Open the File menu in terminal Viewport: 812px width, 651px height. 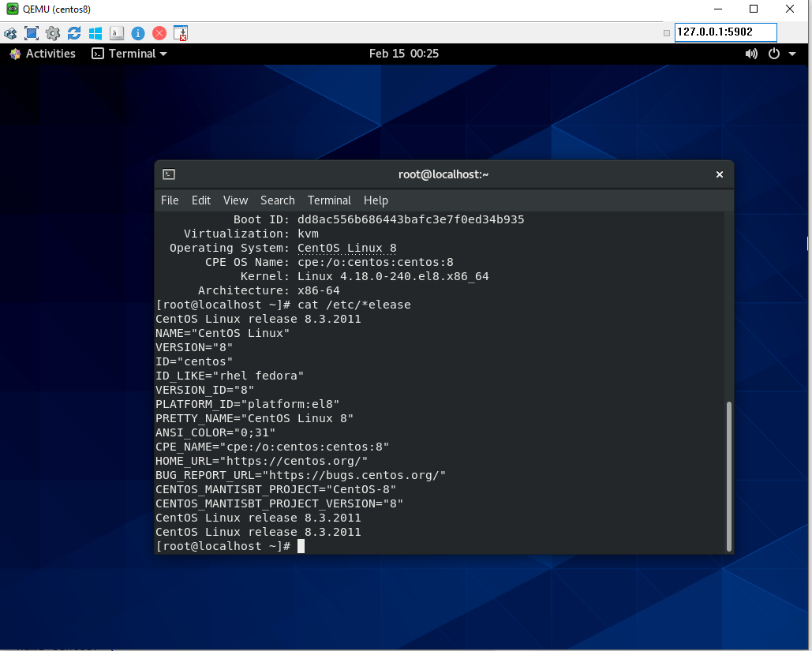[170, 200]
